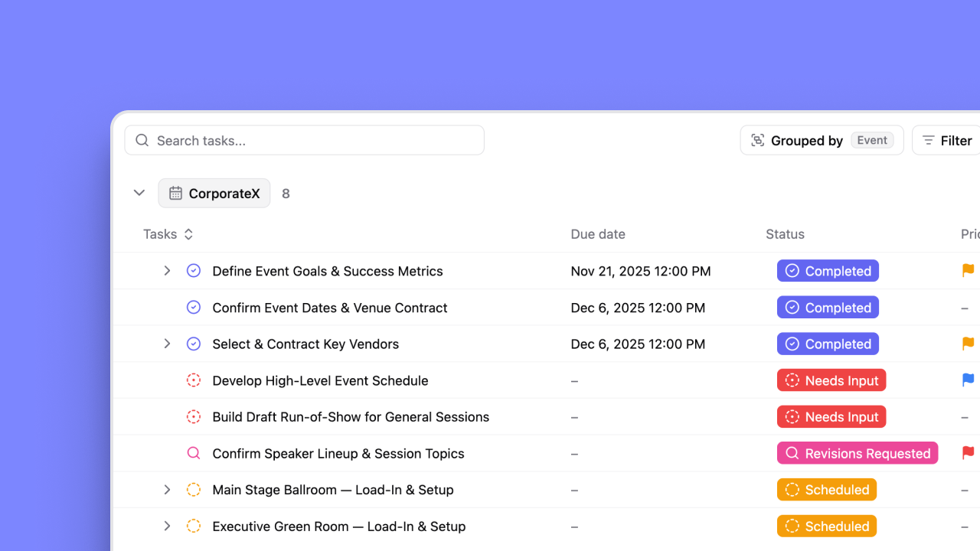Toggle completion circle on Confirm Event Dates task
Screen dimensions: 980x551
click(194, 307)
